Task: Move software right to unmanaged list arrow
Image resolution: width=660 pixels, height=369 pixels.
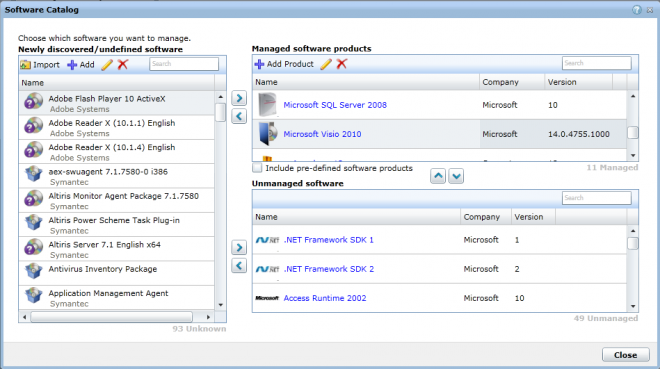Action: click(239, 247)
